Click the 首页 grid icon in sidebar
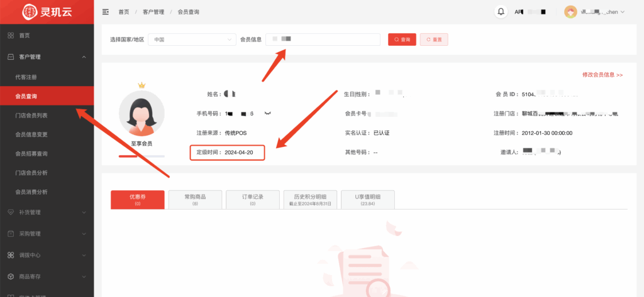The height and width of the screenshot is (297, 644). click(11, 36)
